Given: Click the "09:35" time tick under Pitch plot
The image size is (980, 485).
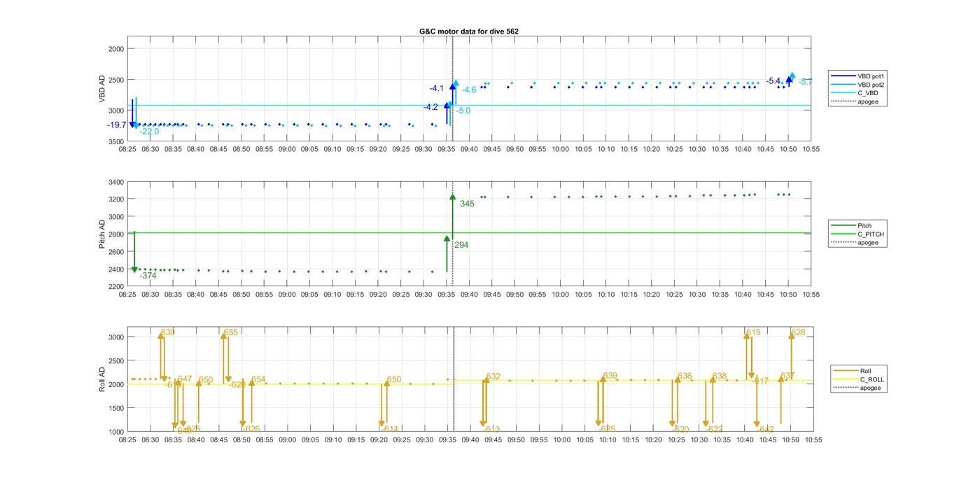Looking at the screenshot, I should point(446,295).
